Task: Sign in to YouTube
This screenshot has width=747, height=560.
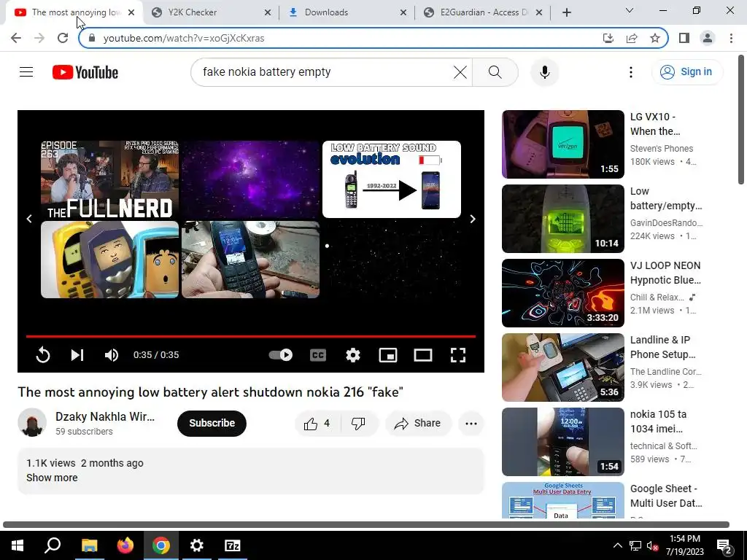Action: (687, 72)
